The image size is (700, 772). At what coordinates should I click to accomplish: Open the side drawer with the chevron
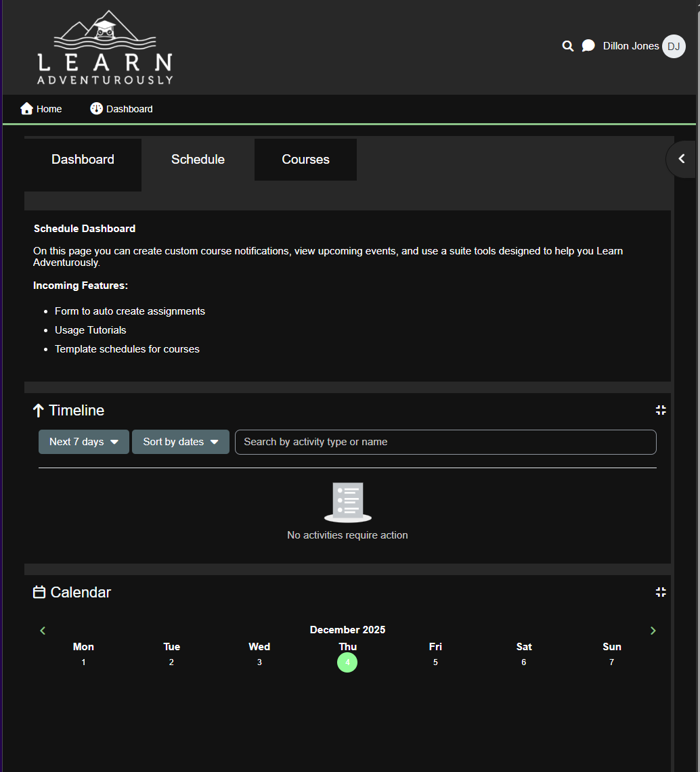[682, 159]
